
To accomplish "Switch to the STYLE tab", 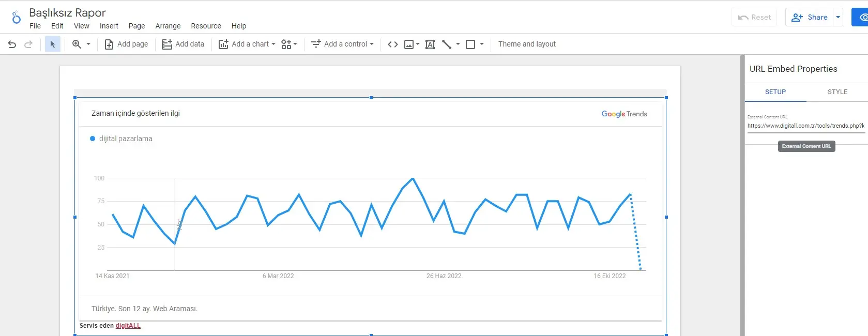I will (837, 92).
